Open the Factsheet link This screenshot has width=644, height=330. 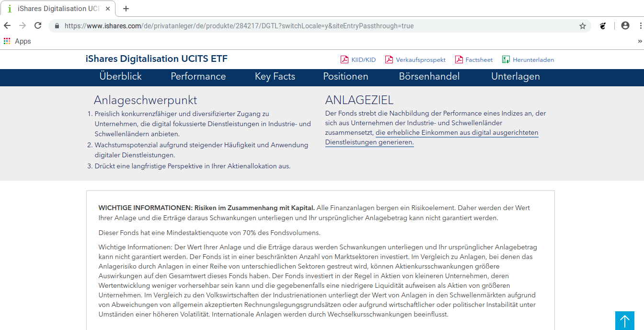click(x=479, y=60)
